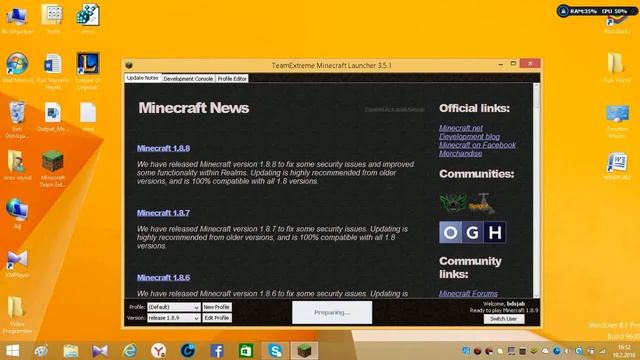Click the launcher's cube icon in the title bar
This screenshot has width=640, height=360.
tap(129, 65)
